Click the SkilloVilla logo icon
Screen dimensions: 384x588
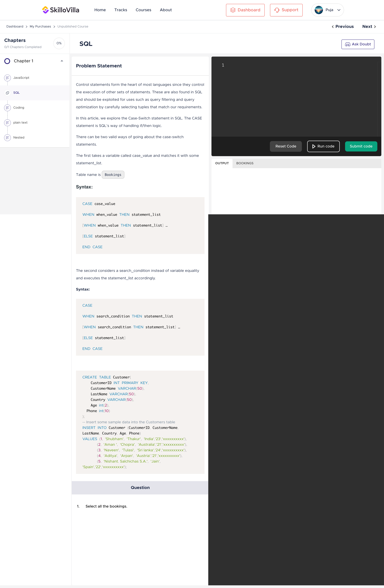pyautogui.click(x=45, y=10)
